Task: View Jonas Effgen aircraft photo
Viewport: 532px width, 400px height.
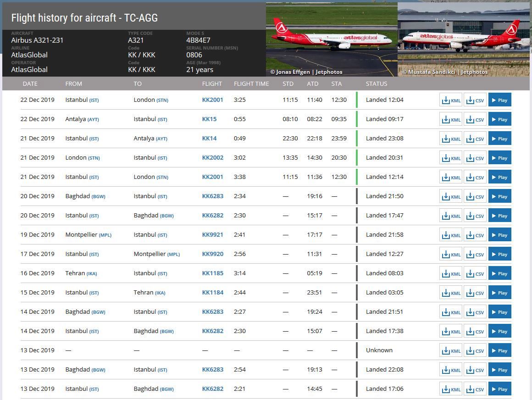Action: pyautogui.click(x=332, y=39)
